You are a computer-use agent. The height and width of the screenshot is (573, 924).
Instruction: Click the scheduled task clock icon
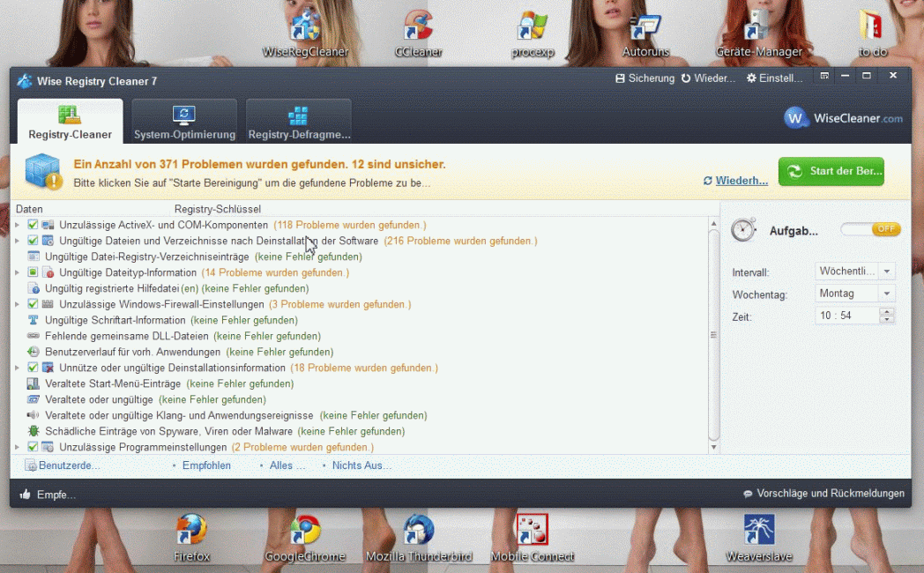743,230
